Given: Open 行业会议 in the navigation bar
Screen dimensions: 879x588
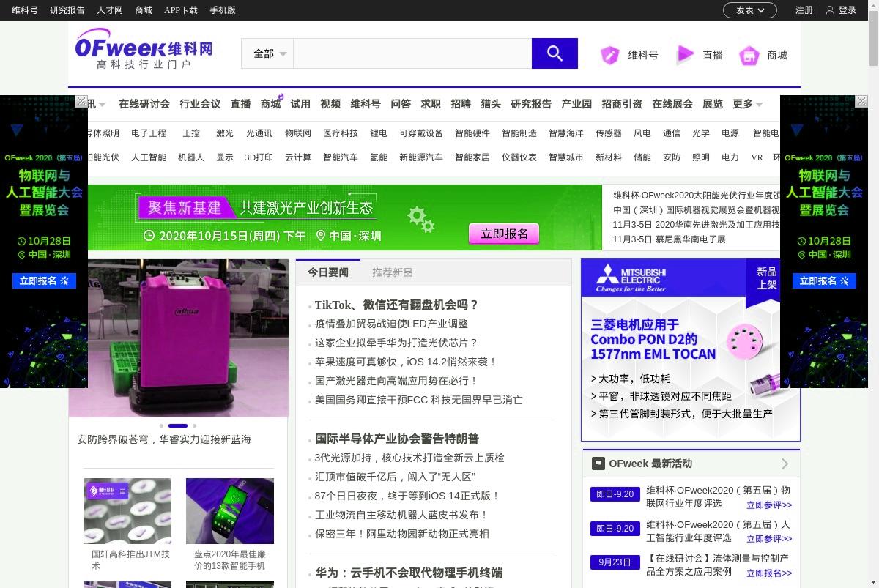Looking at the screenshot, I should click(200, 104).
